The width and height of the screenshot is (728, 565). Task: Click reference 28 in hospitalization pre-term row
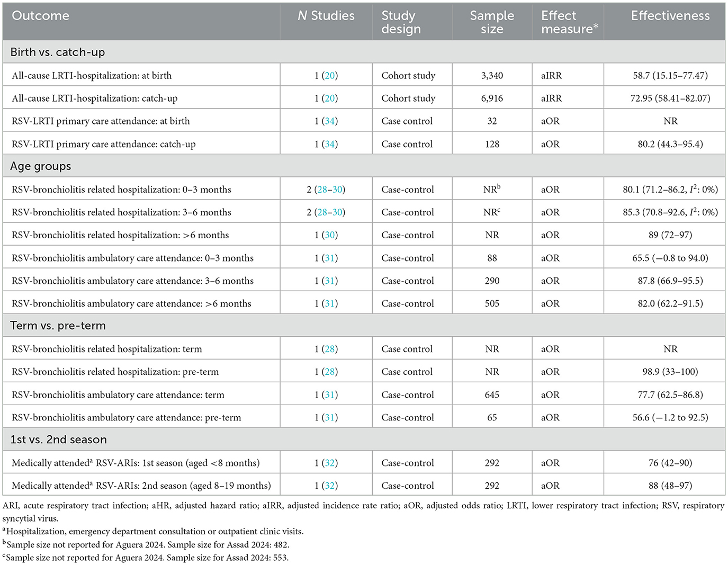(330, 372)
